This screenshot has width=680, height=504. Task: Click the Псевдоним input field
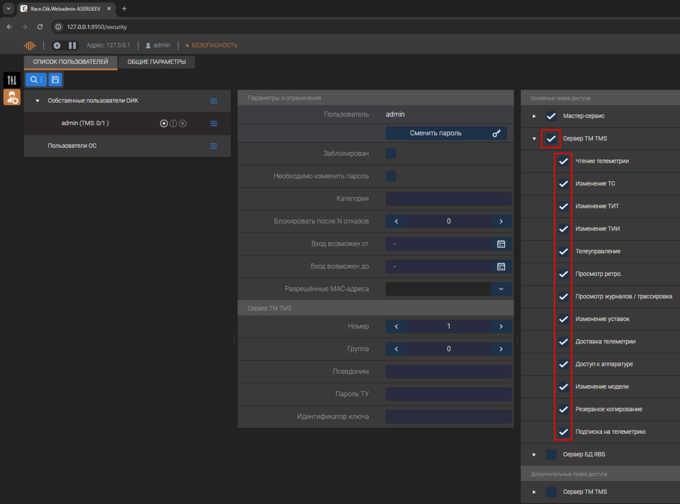(x=448, y=371)
